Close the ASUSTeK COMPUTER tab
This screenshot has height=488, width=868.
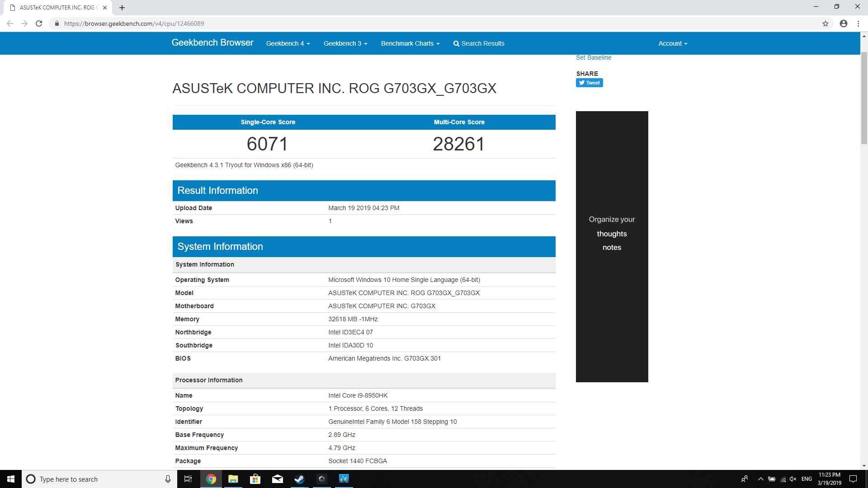coord(105,8)
